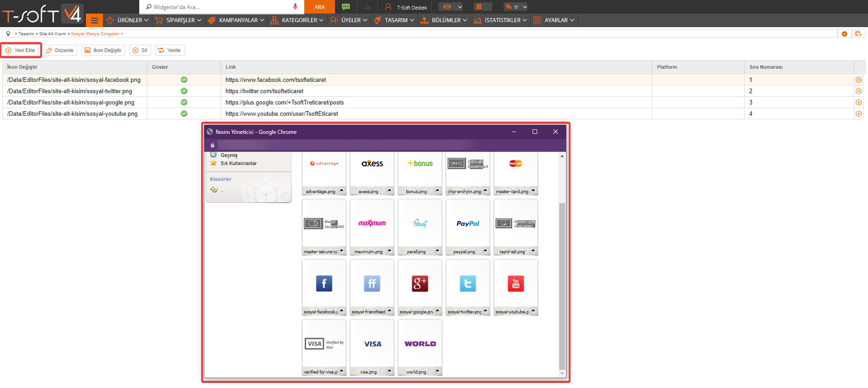Expand the axess.png thumbnail arrow menu
The height and width of the screenshot is (388, 868).
(x=390, y=190)
